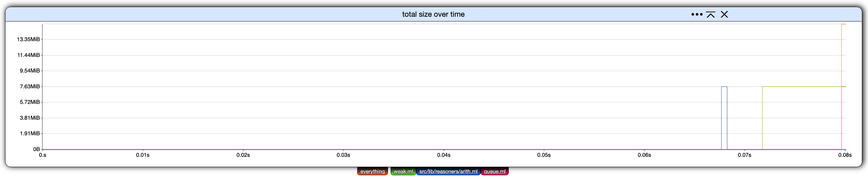Image resolution: width=868 pixels, height=179 pixels.
Task: Toggle the src/lib/reasoners/arith.ml legend series
Action: (448, 171)
